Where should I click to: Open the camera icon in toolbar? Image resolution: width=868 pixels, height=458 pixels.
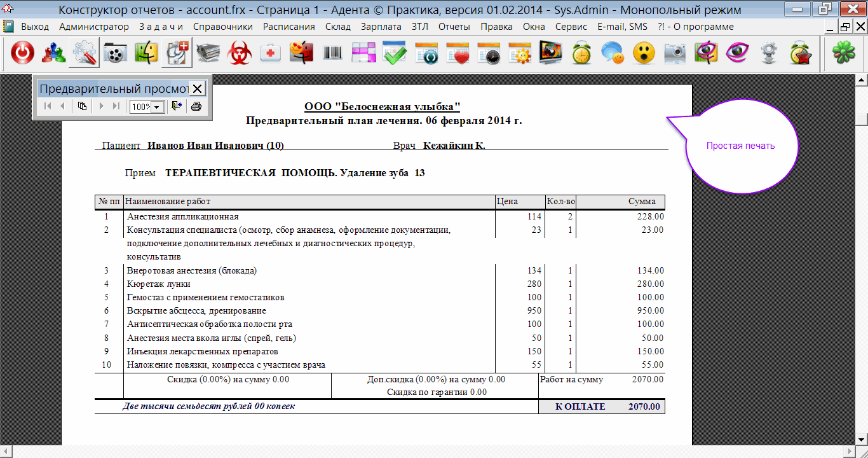(675, 54)
